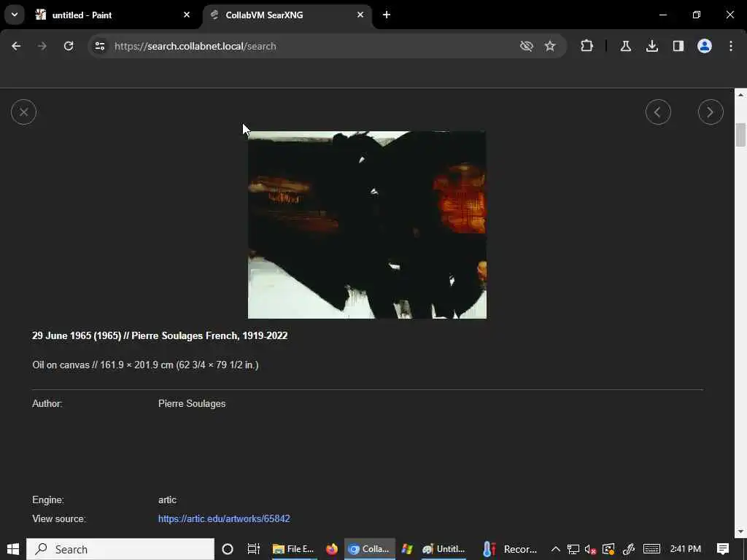Open pen workspace tray icon

pos(628,549)
